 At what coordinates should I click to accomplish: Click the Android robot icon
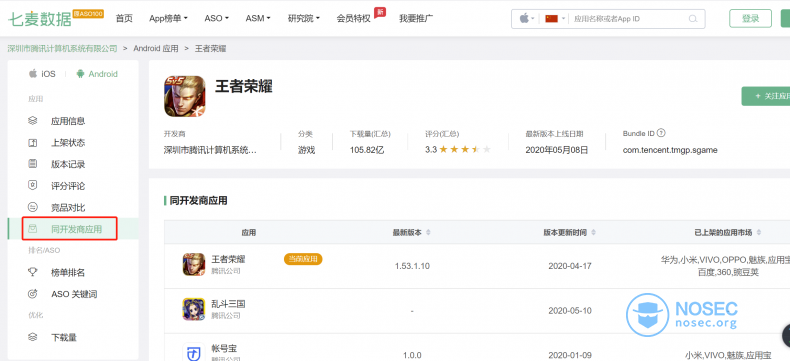point(80,74)
